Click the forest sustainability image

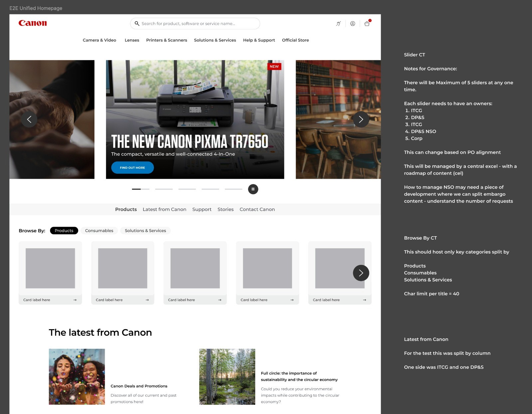coord(227,377)
